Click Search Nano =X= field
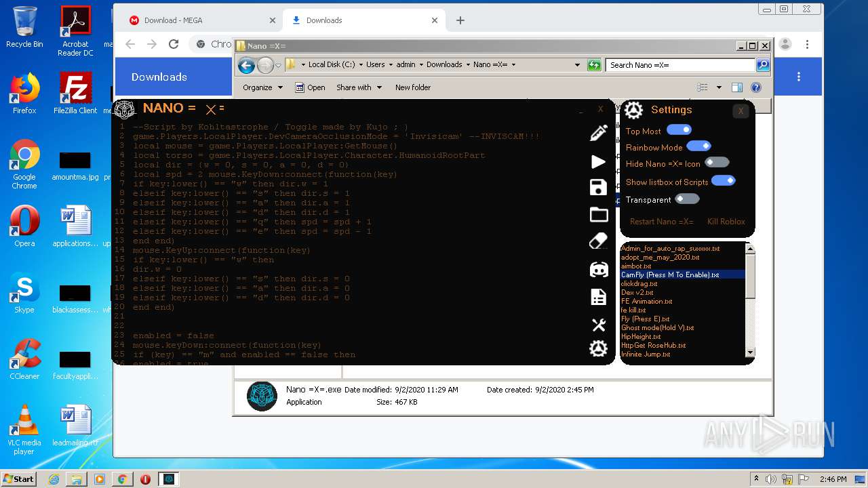The width and height of the screenshot is (868, 488). (680, 65)
